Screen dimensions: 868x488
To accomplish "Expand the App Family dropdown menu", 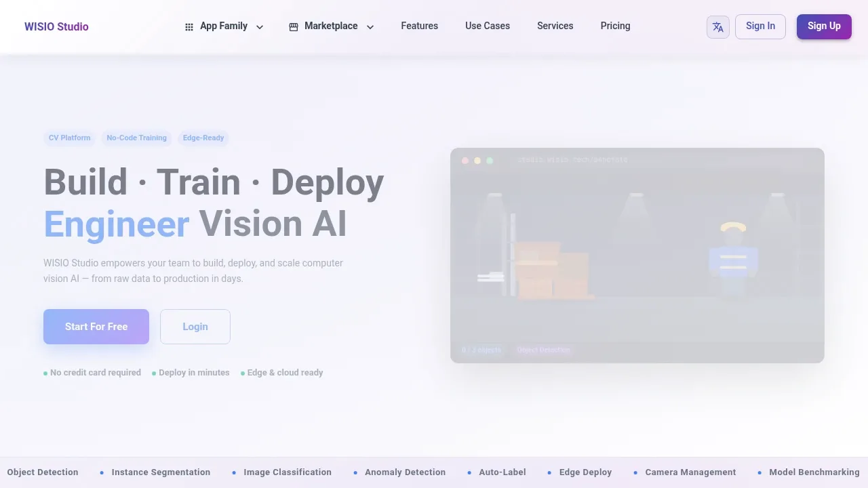I will tap(224, 26).
